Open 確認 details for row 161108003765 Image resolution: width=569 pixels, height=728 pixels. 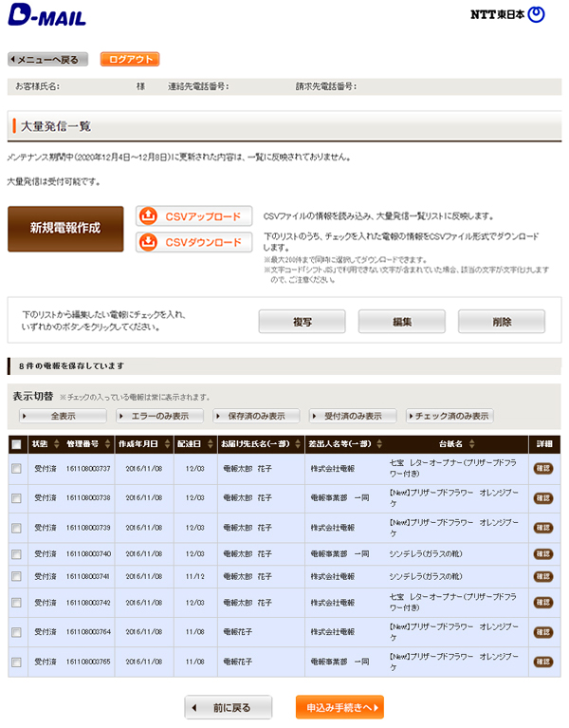543,663
